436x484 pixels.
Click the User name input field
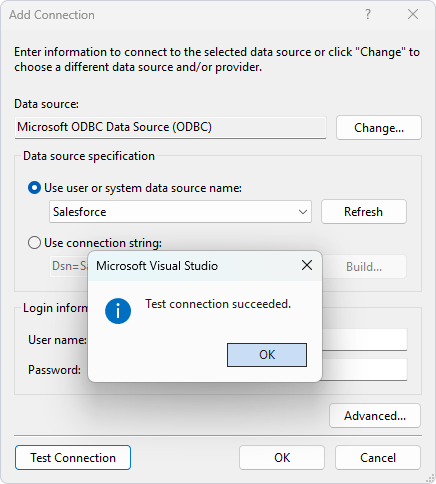click(x=364, y=340)
